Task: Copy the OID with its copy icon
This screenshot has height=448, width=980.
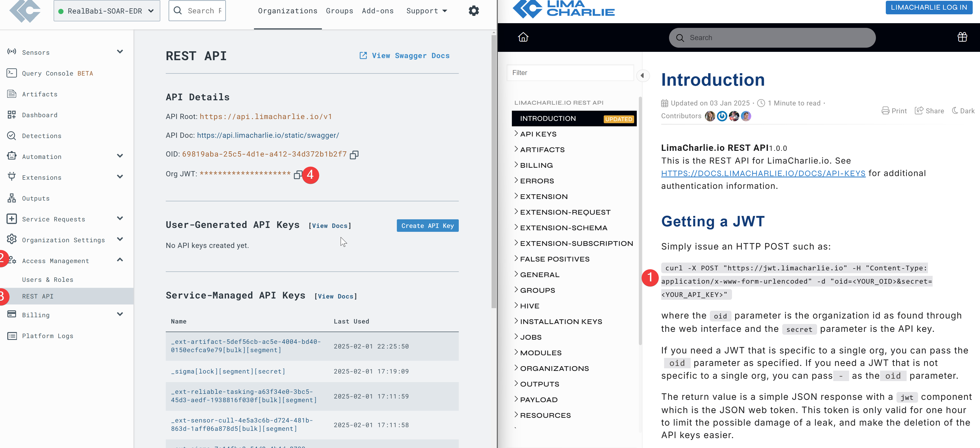Action: [x=354, y=154]
